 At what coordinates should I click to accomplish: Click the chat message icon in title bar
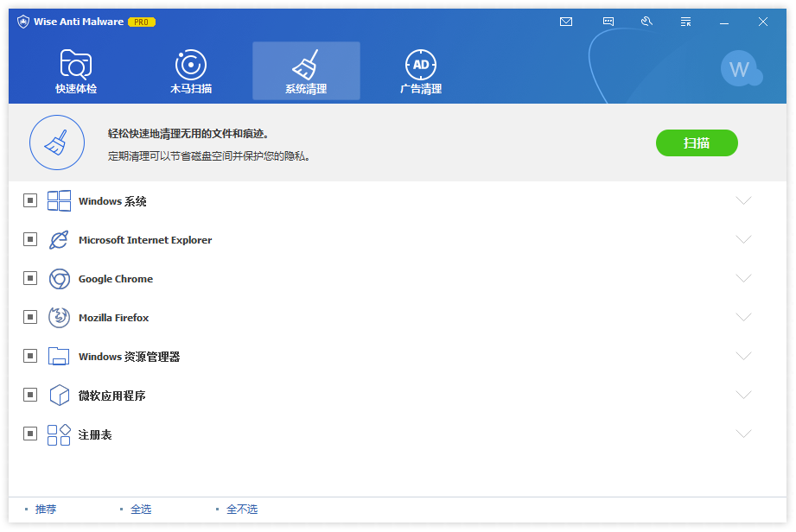(608, 22)
